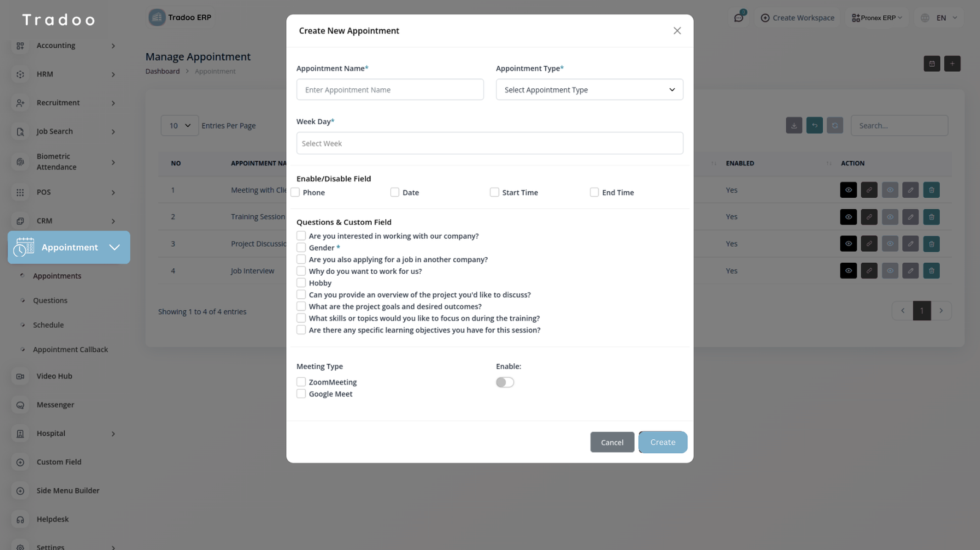Screen dimensions: 980x550
Task: Click the black eye icon in row 1
Action: 848,190
